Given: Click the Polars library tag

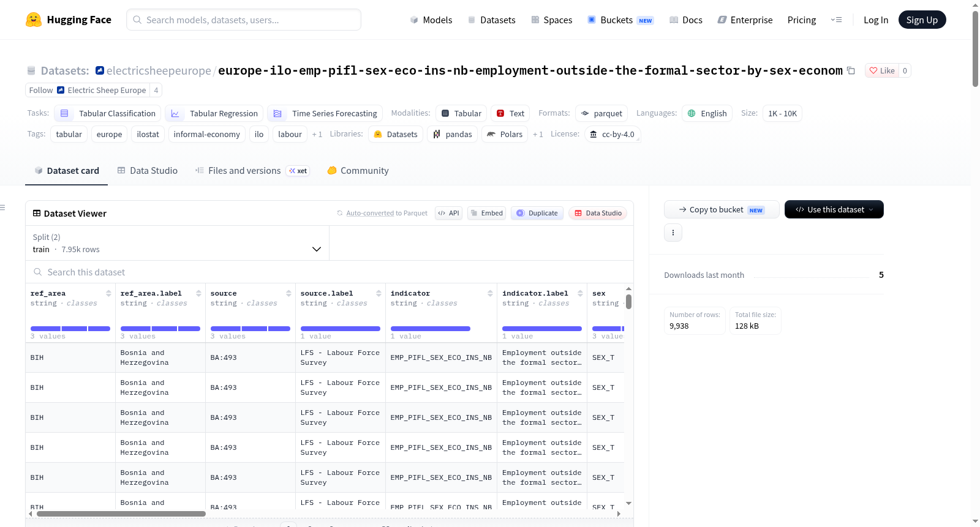Looking at the screenshot, I should click(505, 134).
